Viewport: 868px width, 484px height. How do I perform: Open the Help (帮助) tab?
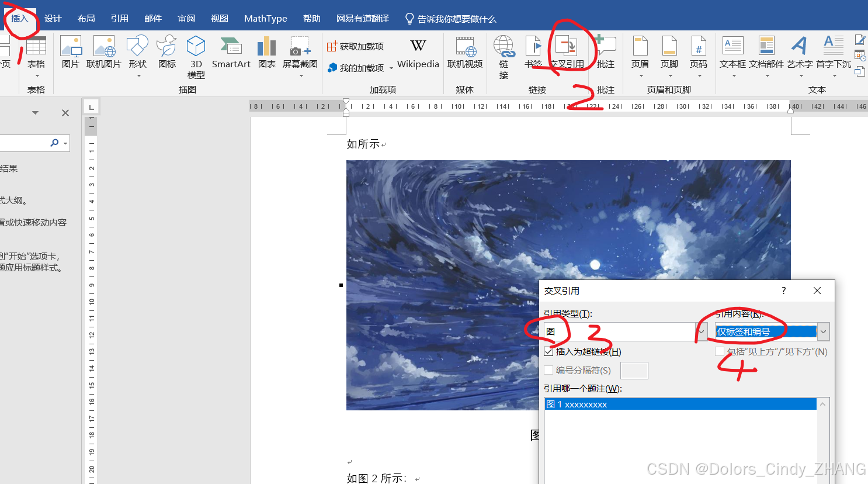click(311, 19)
